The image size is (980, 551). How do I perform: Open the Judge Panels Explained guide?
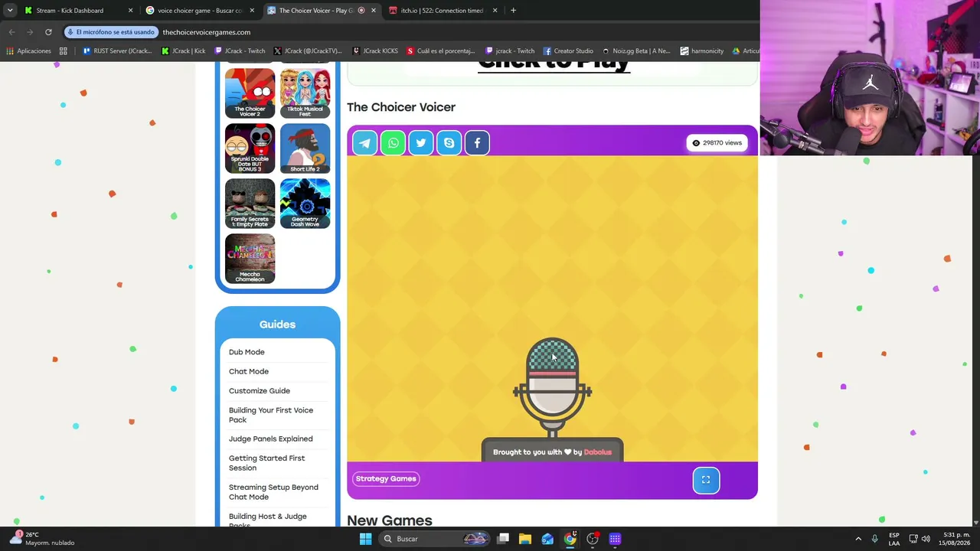click(271, 439)
